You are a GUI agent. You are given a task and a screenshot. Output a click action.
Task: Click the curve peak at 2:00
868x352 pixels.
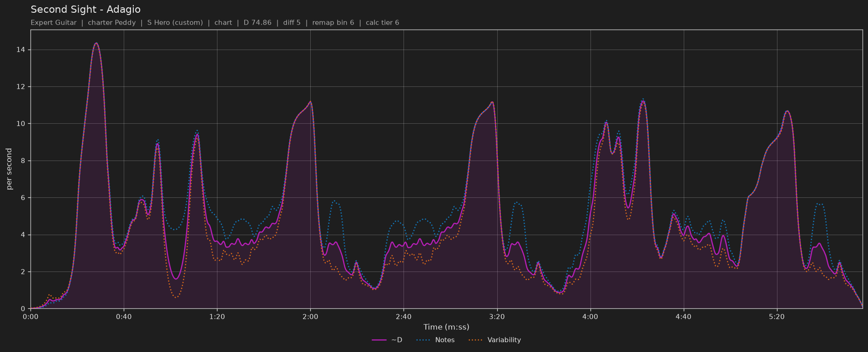tap(310, 101)
